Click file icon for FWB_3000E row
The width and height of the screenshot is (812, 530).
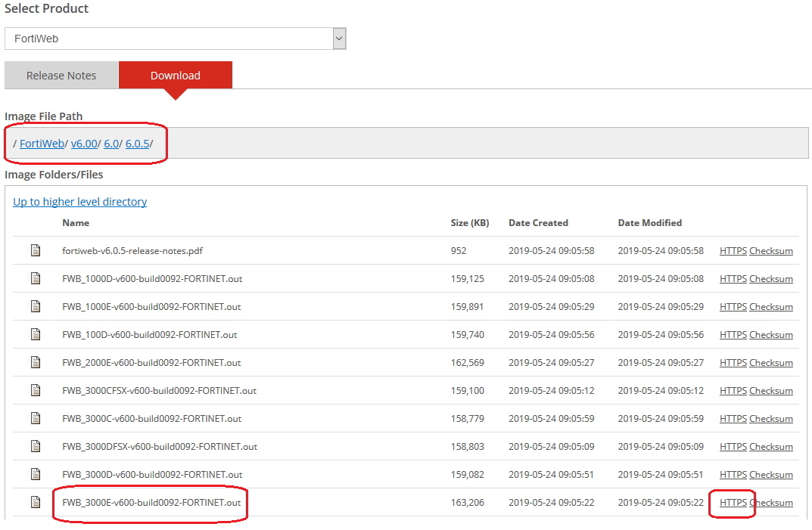36,502
